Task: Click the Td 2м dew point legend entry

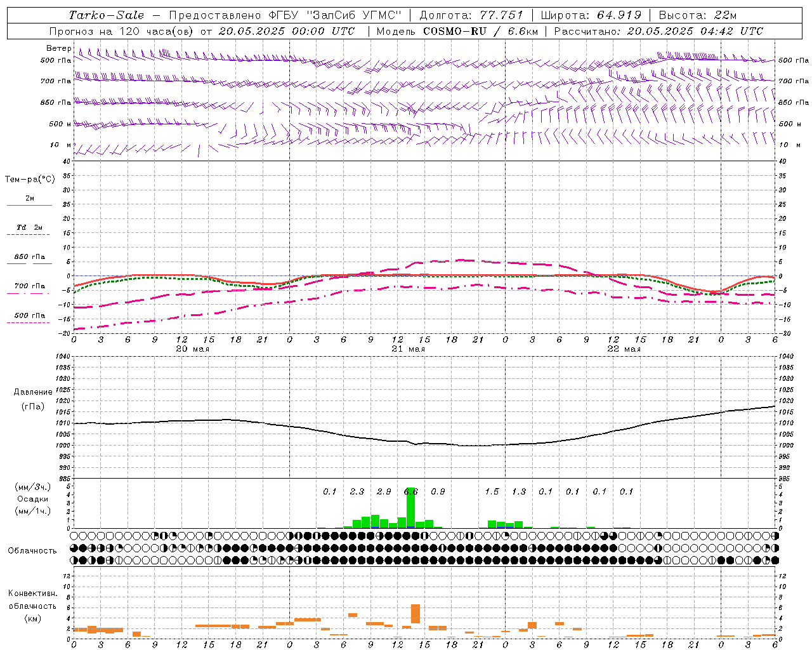Action: tap(29, 227)
